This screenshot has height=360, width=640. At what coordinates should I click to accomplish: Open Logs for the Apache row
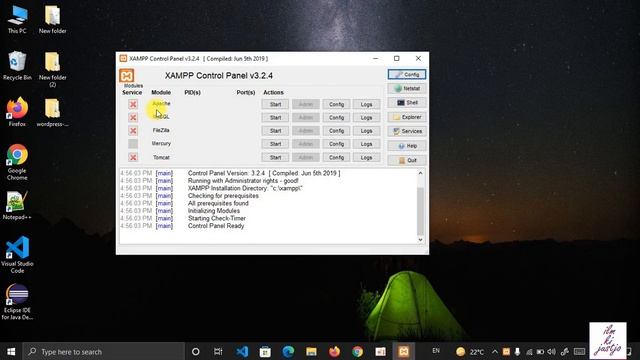click(367, 104)
